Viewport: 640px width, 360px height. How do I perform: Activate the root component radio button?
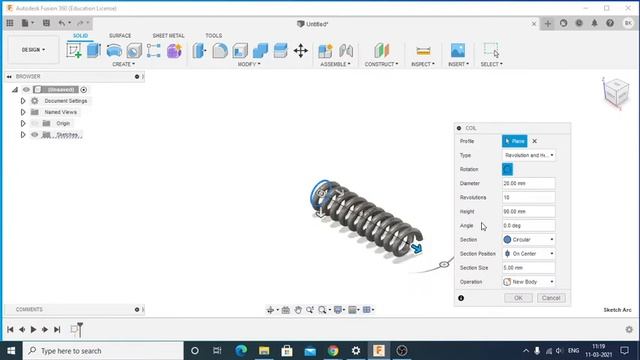pyautogui.click(x=84, y=89)
